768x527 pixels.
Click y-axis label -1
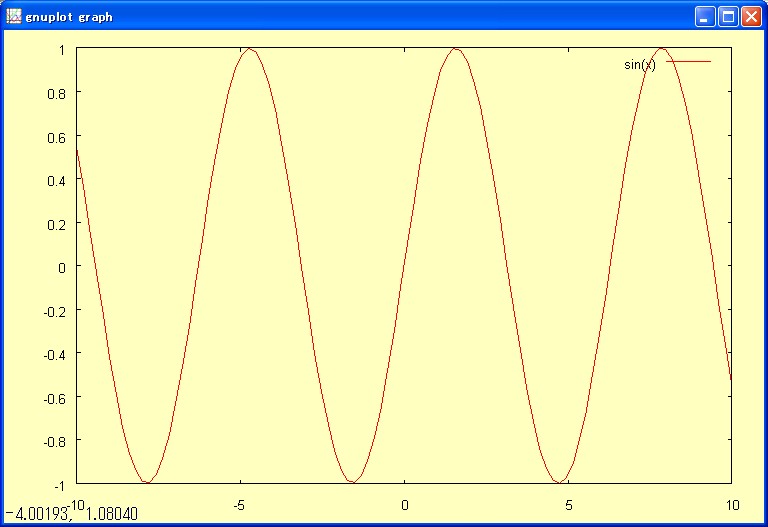(59, 486)
